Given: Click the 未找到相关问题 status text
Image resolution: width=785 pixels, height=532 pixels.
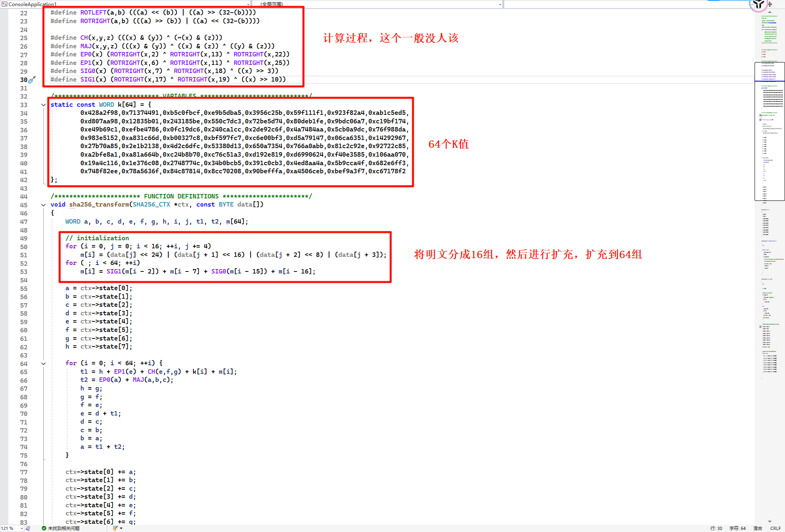Looking at the screenshot, I should click(64, 528).
